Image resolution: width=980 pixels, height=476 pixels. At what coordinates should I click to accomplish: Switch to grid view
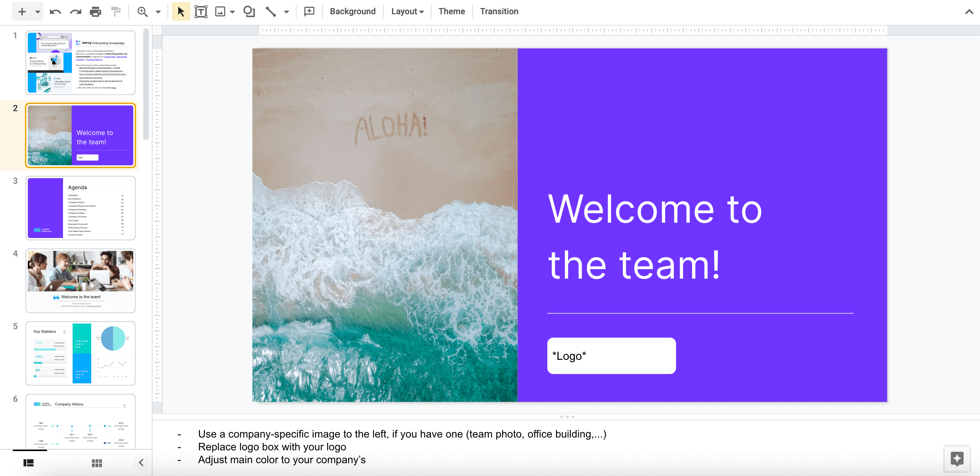(97, 463)
